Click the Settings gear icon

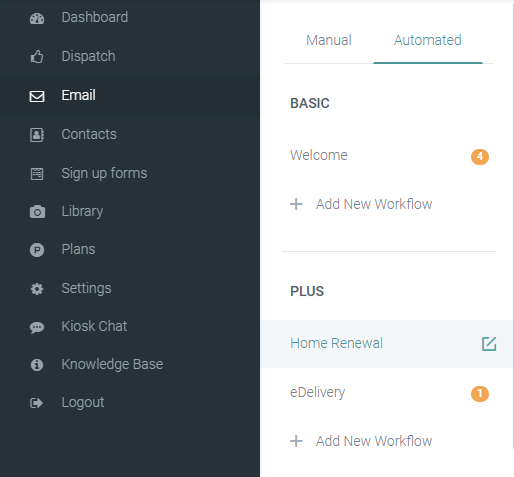click(x=37, y=289)
